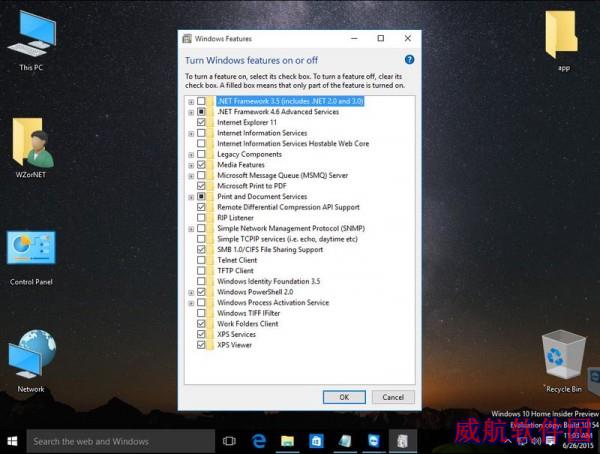Open File Explorer from the taskbar

pyautogui.click(x=287, y=441)
